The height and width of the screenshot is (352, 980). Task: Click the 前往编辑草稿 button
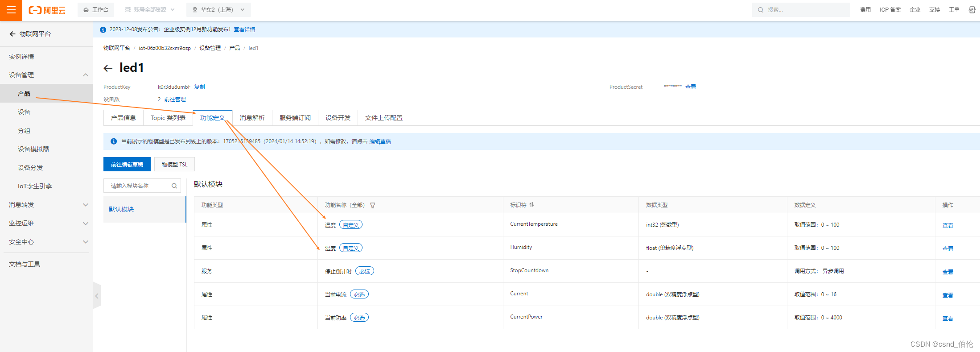click(127, 164)
